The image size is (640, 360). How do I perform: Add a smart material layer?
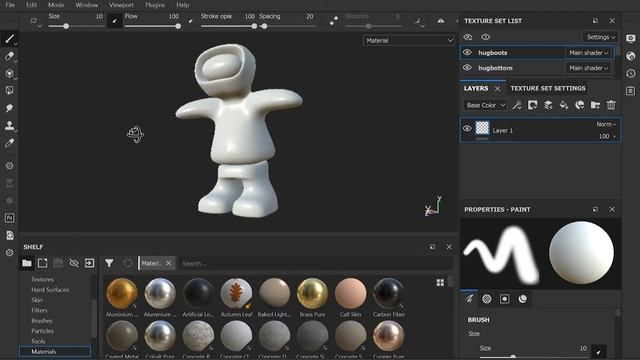point(580,105)
